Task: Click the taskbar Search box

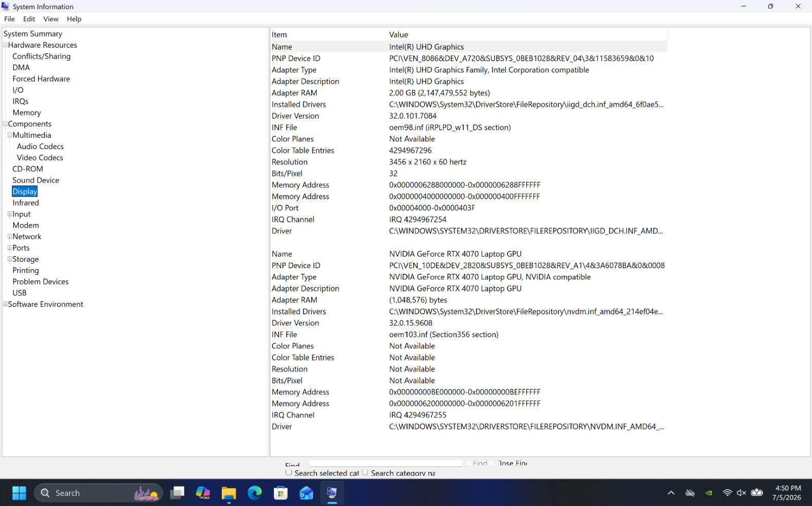Action: tap(98, 493)
